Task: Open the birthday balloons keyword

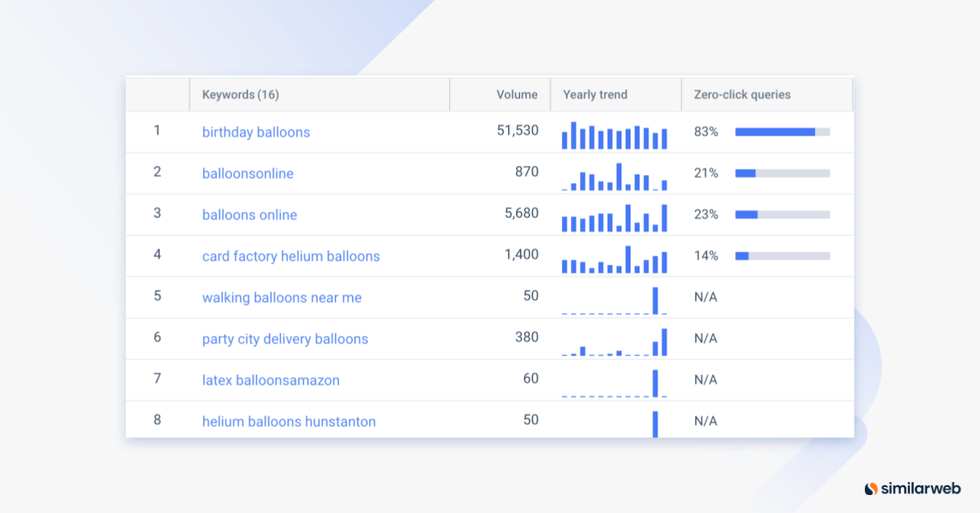Action: point(256,132)
